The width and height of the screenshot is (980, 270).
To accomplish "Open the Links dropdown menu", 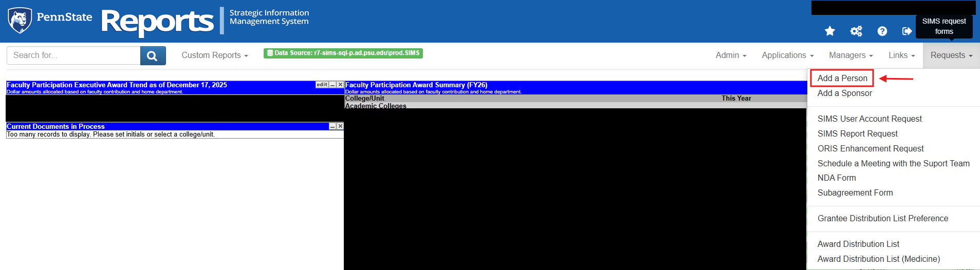I will 901,55.
